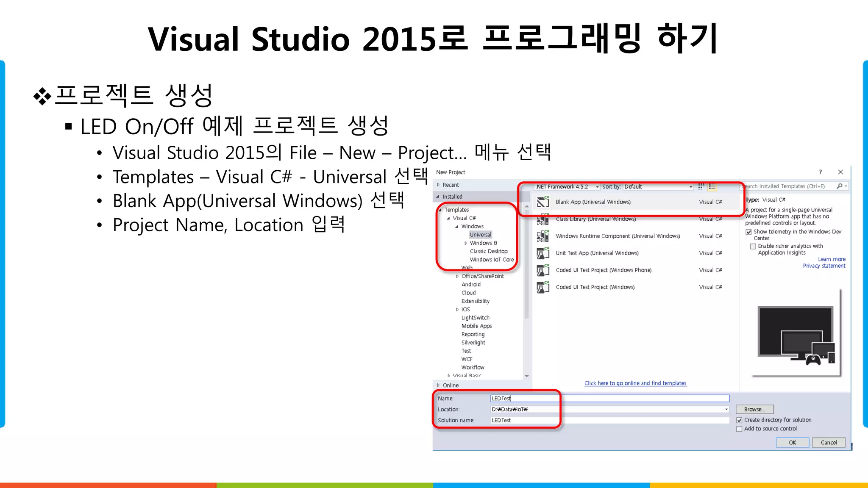Click the Solution name input field
This screenshot has width=868, height=488.
609,420
